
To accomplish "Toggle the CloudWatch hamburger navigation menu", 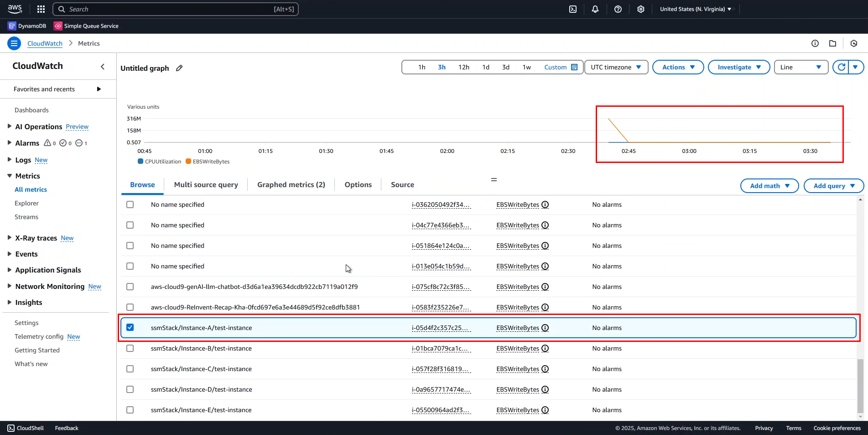I will point(14,43).
